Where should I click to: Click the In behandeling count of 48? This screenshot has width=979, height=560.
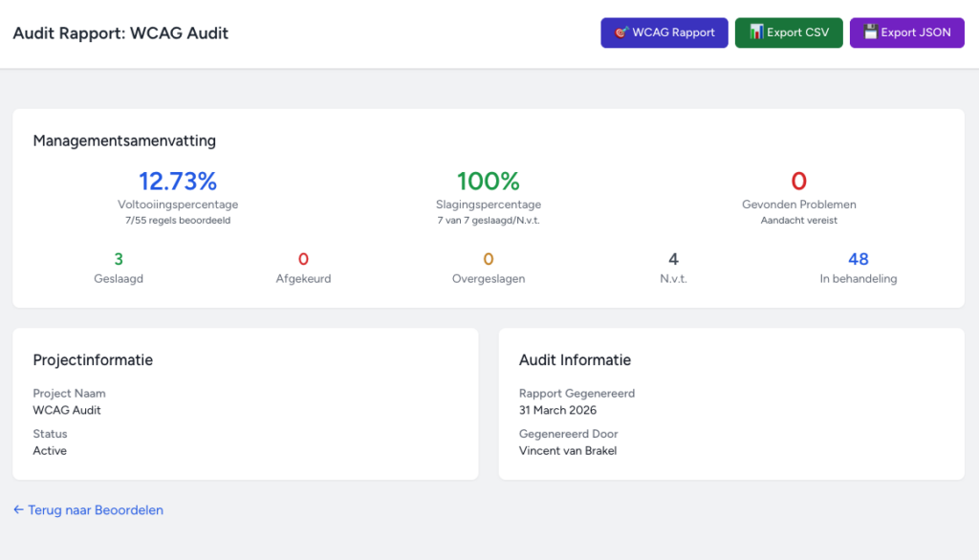pyautogui.click(x=858, y=259)
